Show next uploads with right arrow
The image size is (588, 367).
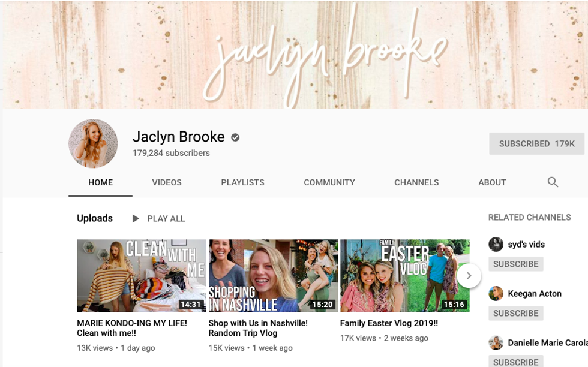pyautogui.click(x=469, y=276)
